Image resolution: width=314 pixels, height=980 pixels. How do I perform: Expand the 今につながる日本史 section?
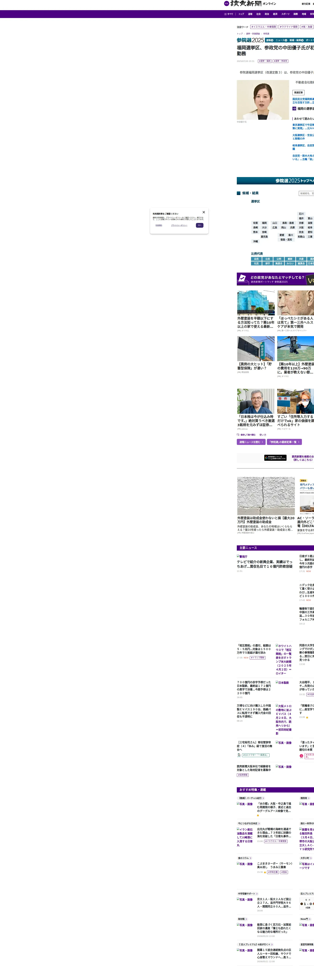pyautogui.click(x=249, y=824)
